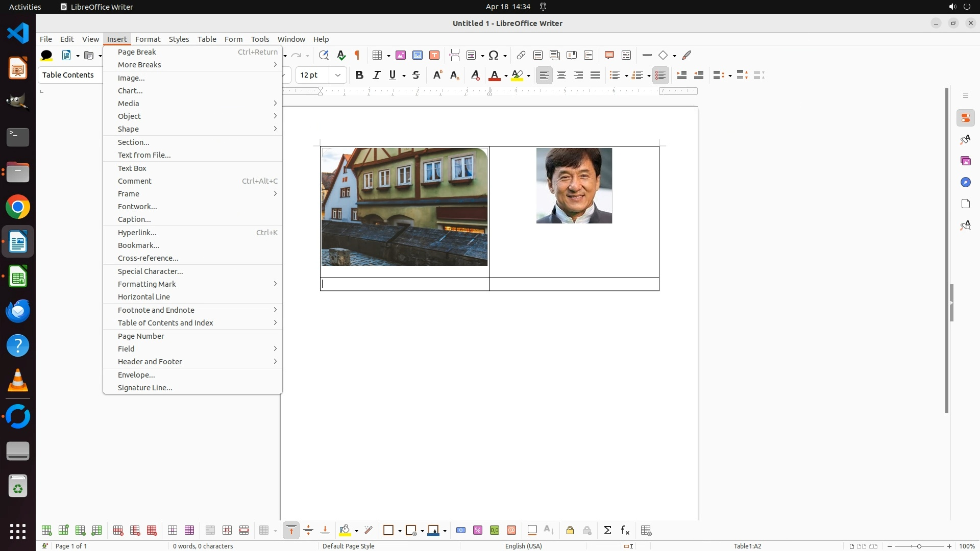Choose Signature Line... entry
The image size is (980, 551).
(145, 388)
